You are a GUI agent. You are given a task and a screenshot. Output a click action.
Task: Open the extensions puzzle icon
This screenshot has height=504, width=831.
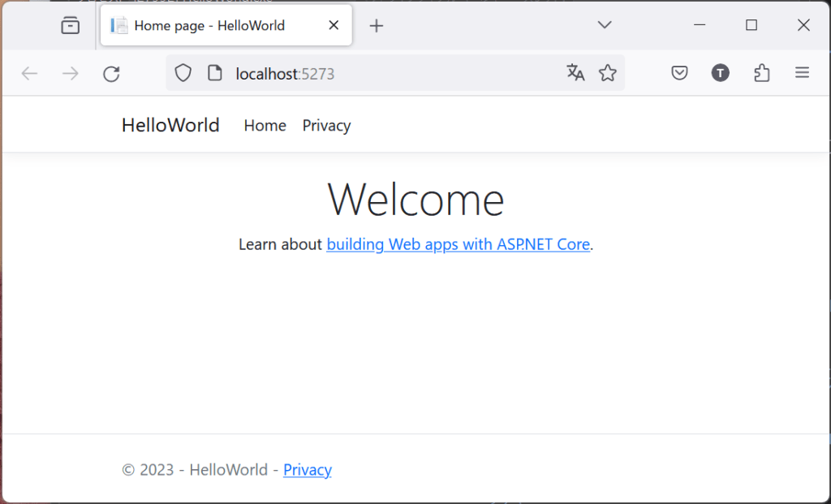click(761, 74)
